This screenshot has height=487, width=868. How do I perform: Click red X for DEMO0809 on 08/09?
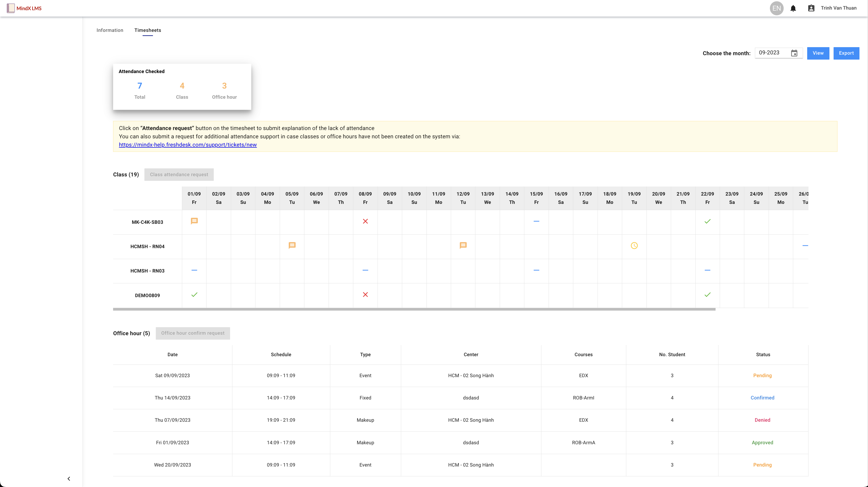(x=365, y=295)
